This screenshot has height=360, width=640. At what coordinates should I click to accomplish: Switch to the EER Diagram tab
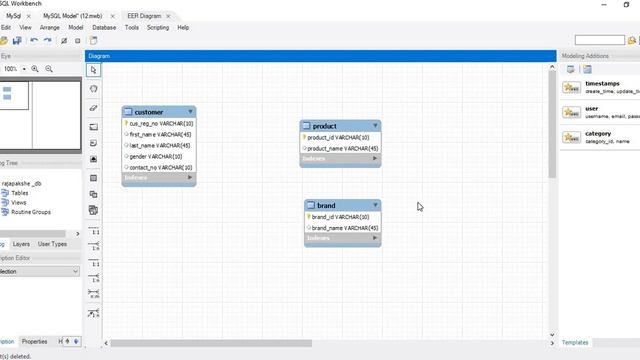click(x=144, y=16)
